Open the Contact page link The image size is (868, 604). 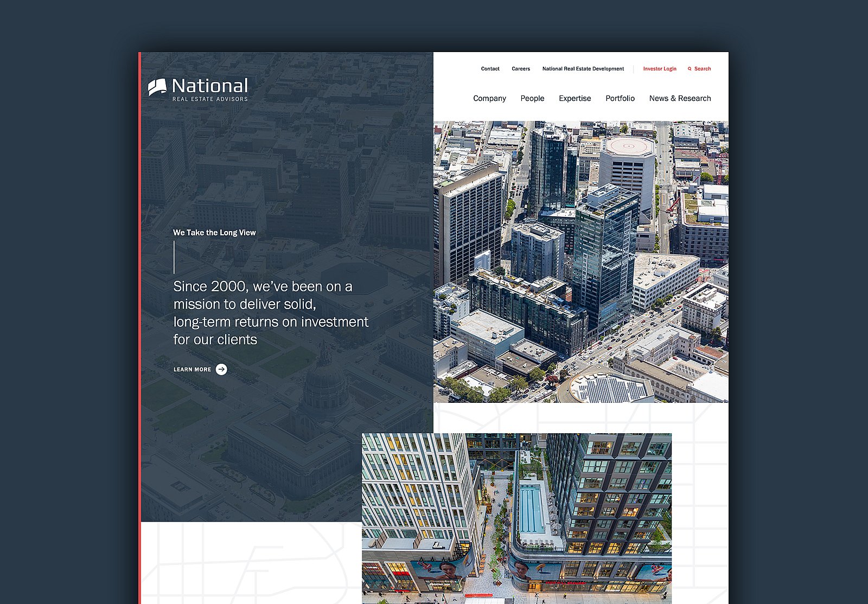pos(490,69)
